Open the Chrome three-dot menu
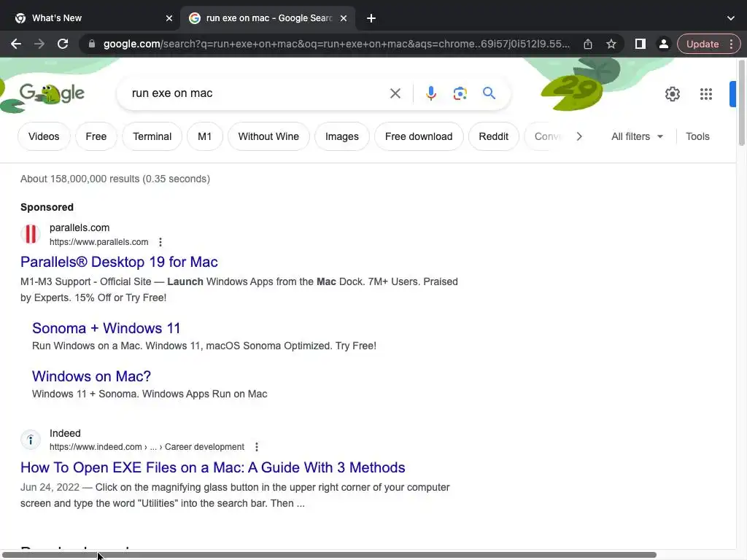 pos(731,44)
